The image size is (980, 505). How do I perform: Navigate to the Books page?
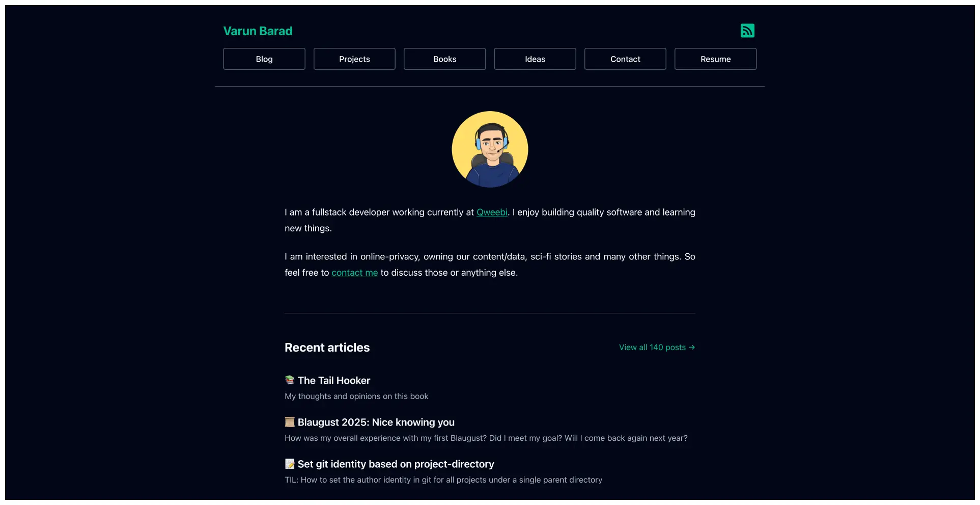click(x=444, y=59)
